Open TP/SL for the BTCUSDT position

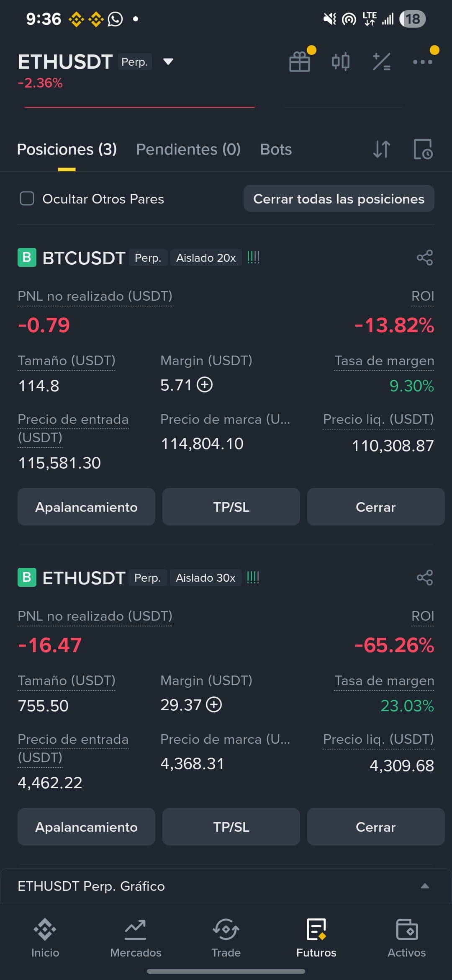[x=231, y=507]
